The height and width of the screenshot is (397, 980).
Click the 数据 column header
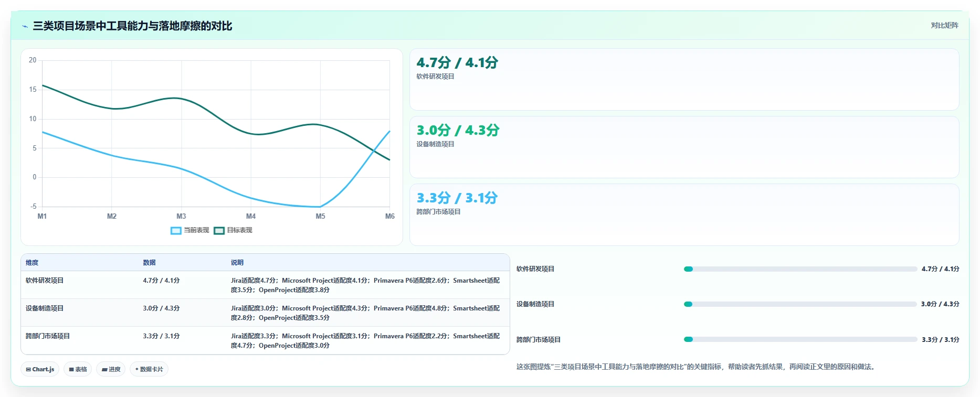[x=149, y=263]
